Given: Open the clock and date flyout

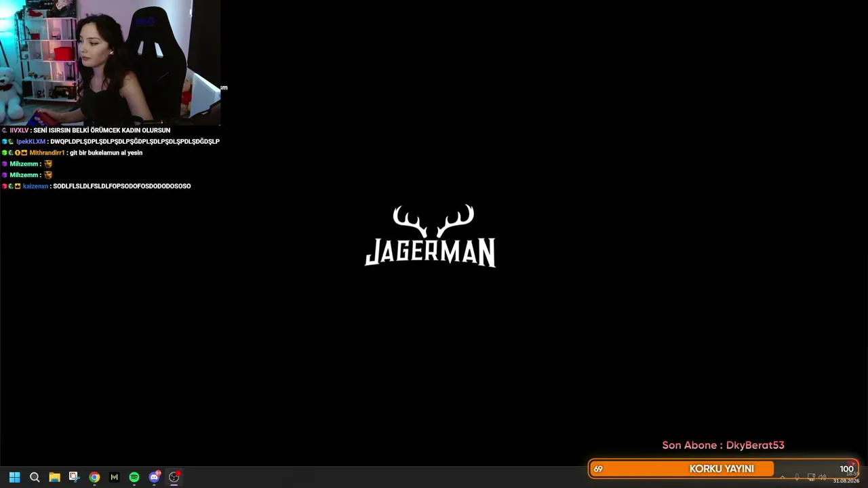Looking at the screenshot, I should [x=847, y=477].
